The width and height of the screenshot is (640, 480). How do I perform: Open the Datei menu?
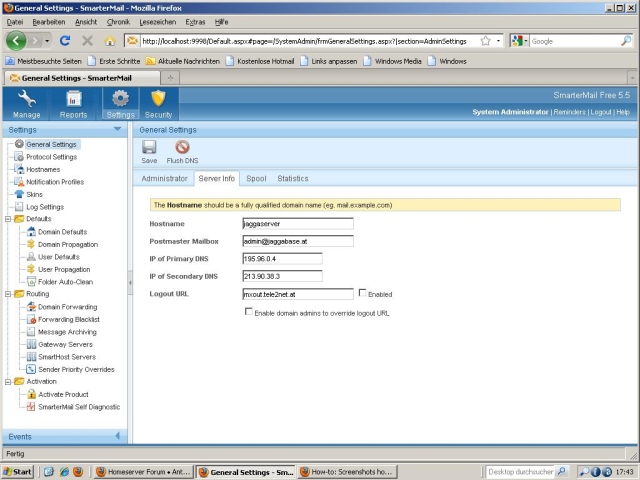15,22
